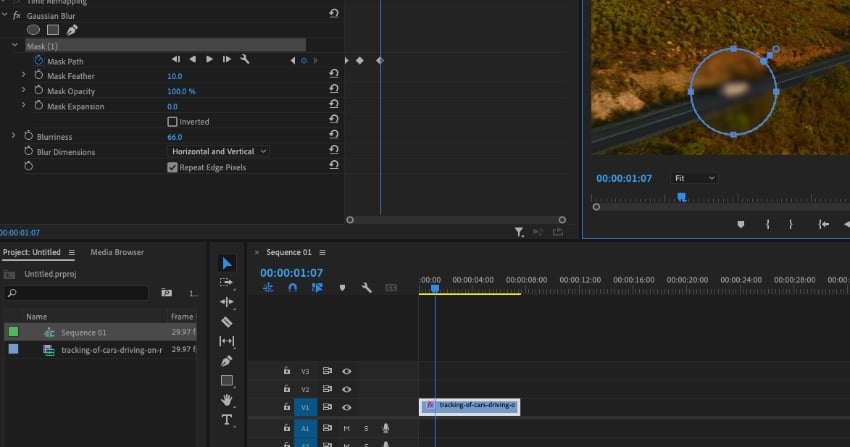This screenshot has width=850, height=447.
Task: Uncheck Repeat Edge Pixels
Action: click(x=172, y=167)
